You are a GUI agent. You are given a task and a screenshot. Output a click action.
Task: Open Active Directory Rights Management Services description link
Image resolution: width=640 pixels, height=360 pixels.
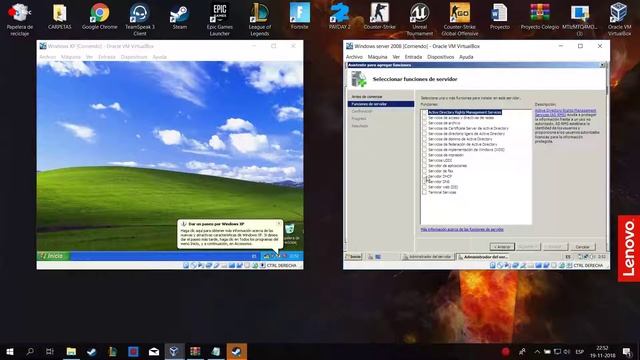(565, 113)
